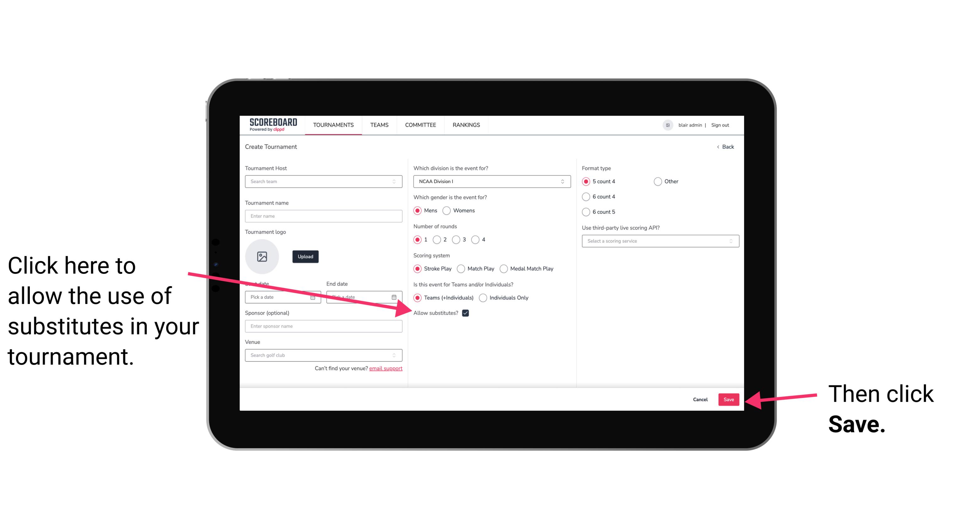Click the start date calendar picker icon
Viewport: 980px width, 527px height.
(x=314, y=296)
